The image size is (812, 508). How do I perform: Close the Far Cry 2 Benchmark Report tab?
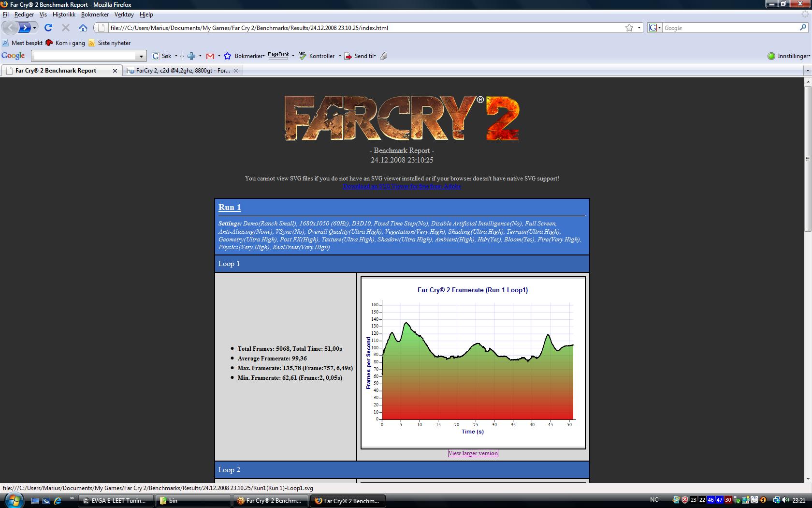(115, 71)
